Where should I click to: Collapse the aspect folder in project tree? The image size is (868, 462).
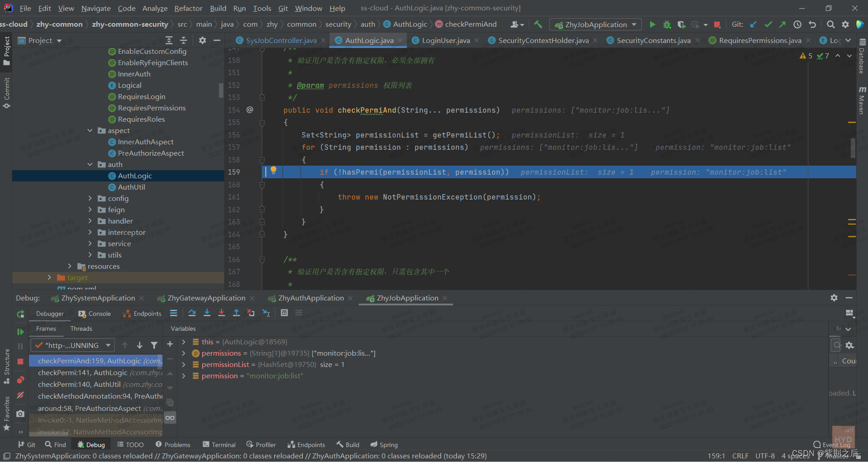point(90,130)
